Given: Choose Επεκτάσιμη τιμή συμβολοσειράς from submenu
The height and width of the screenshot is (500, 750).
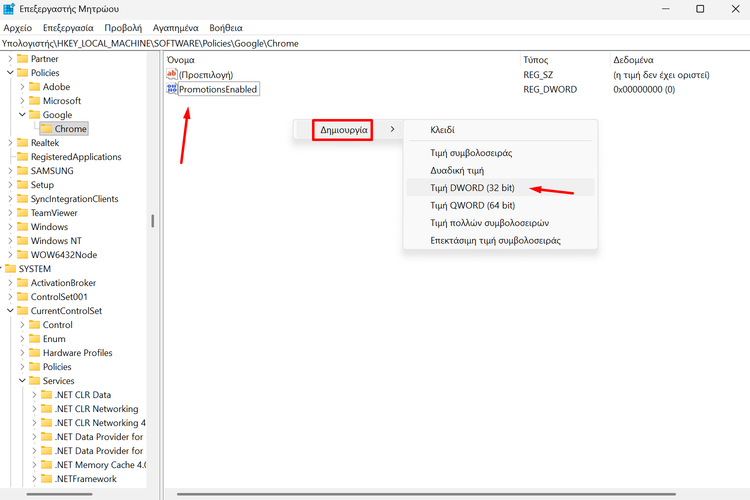Looking at the screenshot, I should (x=500, y=240).
